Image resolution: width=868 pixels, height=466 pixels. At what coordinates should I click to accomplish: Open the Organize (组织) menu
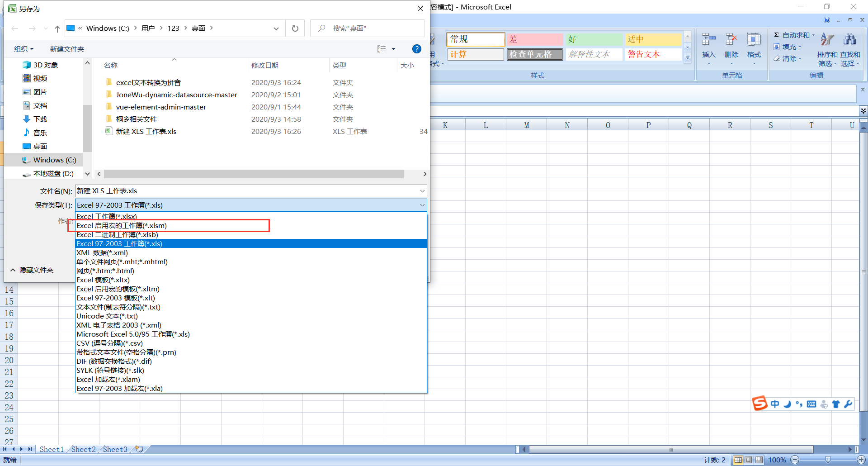(24, 49)
